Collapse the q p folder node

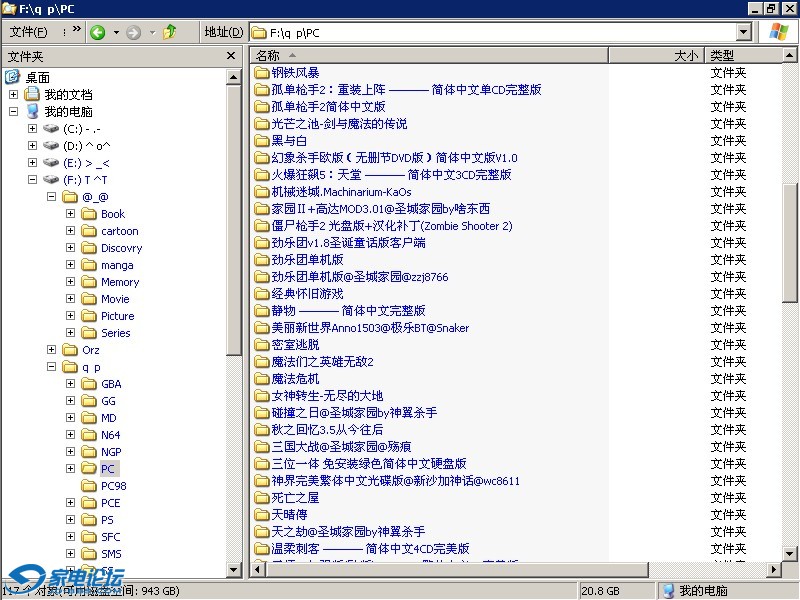[x=51, y=366]
